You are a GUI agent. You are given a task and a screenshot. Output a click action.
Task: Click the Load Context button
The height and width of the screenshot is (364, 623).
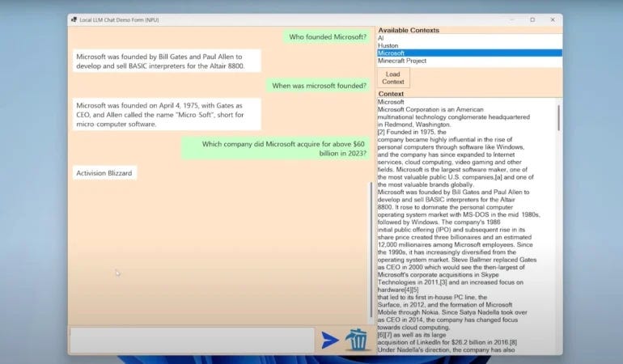point(393,78)
